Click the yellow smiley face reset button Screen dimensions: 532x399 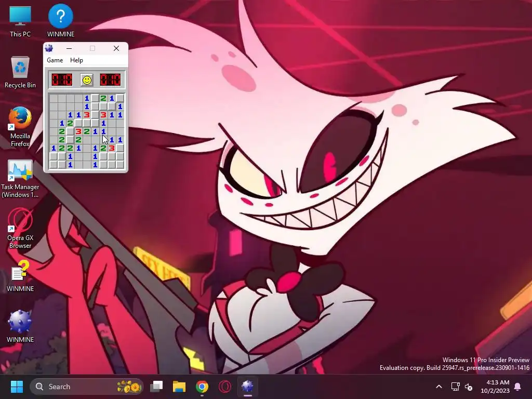coord(87,80)
